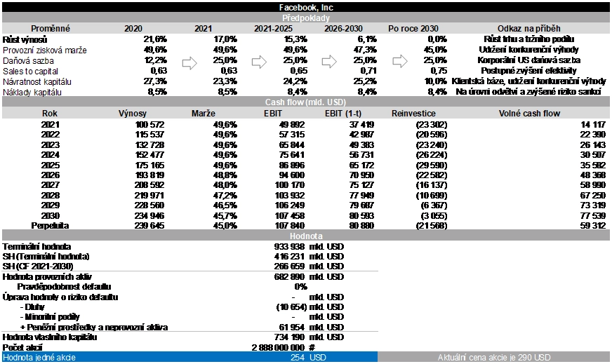Screen dimensions: 612x364
Task: Click the 'Daňová sazba' row label
Action: 28,61
